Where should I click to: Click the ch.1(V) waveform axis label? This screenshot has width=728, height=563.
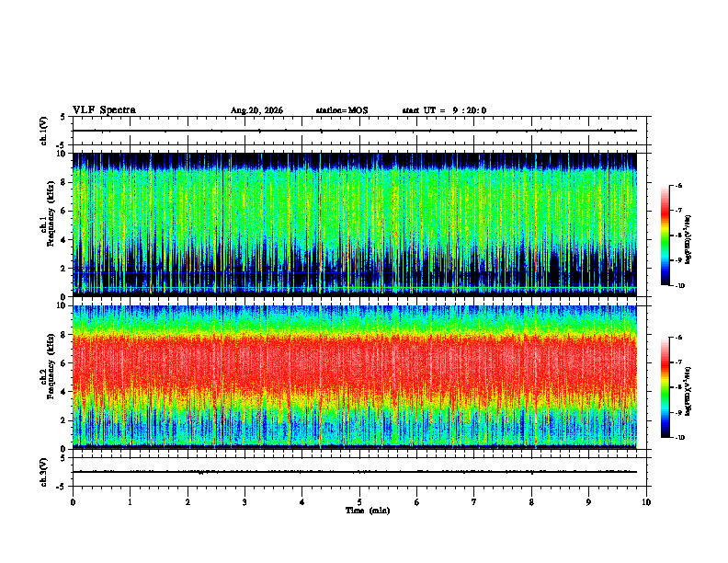(x=44, y=131)
